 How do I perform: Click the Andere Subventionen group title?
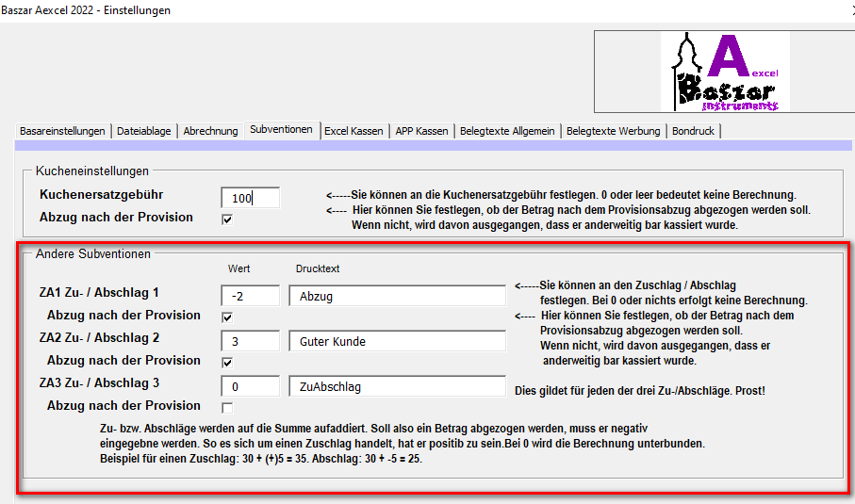[92, 254]
